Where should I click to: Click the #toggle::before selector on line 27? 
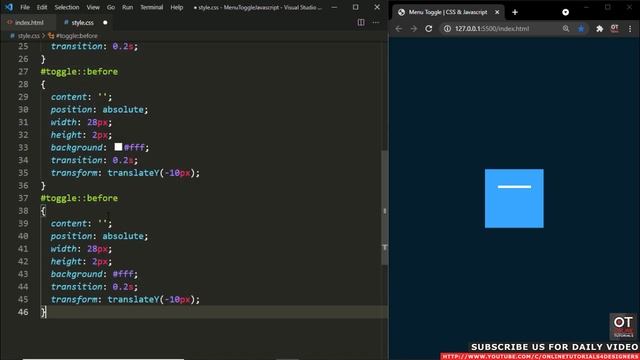pyautogui.click(x=79, y=71)
